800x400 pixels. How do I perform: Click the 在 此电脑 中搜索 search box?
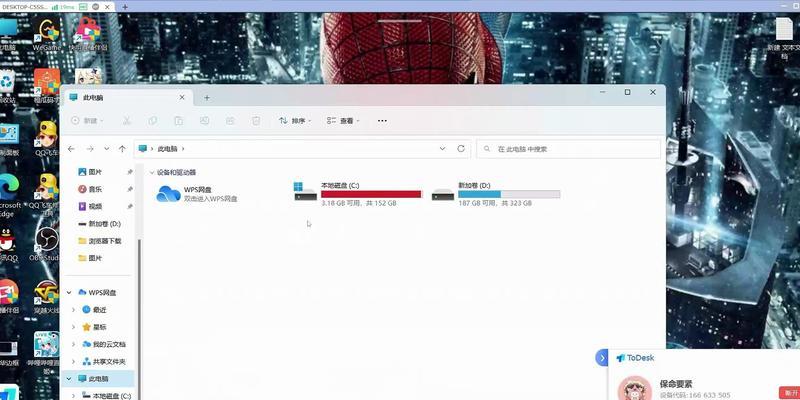(x=568, y=149)
